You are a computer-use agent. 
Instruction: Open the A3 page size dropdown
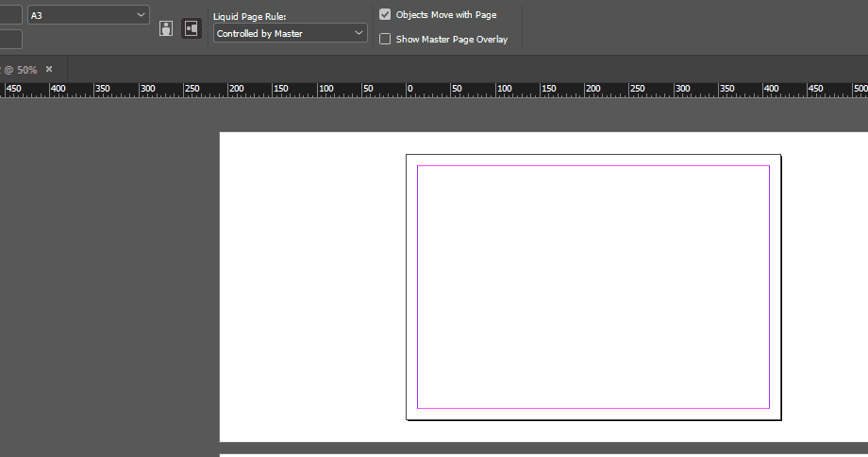coord(89,15)
